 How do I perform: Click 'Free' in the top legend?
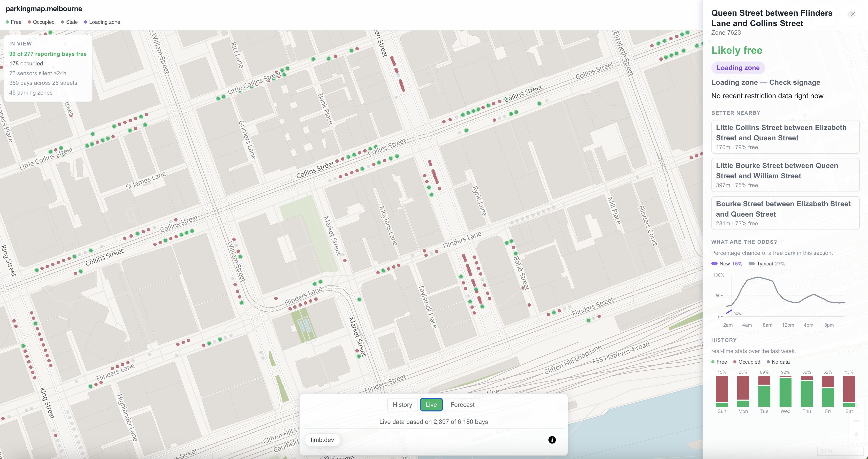click(13, 22)
